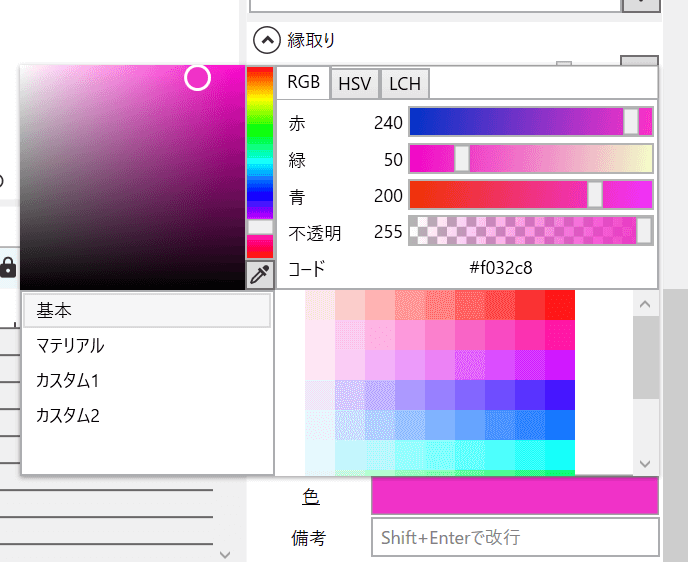Click the hex code #f032c8 field
This screenshot has height=562, width=688.
pos(501,269)
